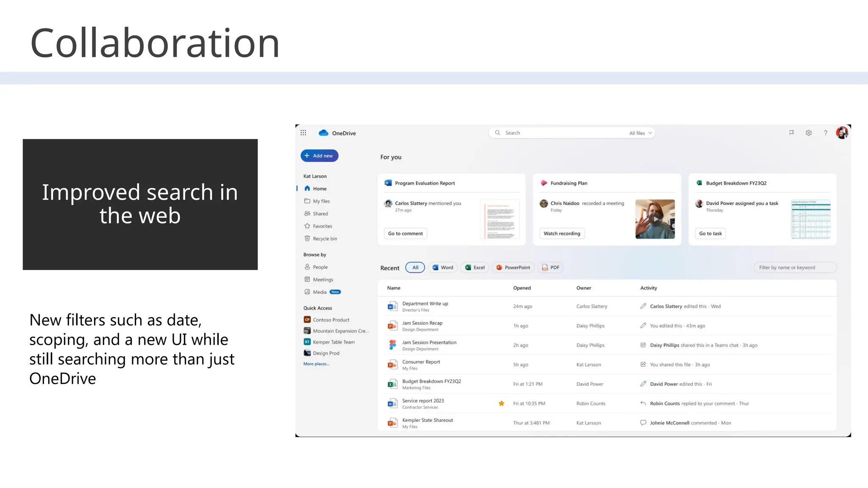Click the search magnifier icon
This screenshot has height=488, width=868.
[x=498, y=133]
